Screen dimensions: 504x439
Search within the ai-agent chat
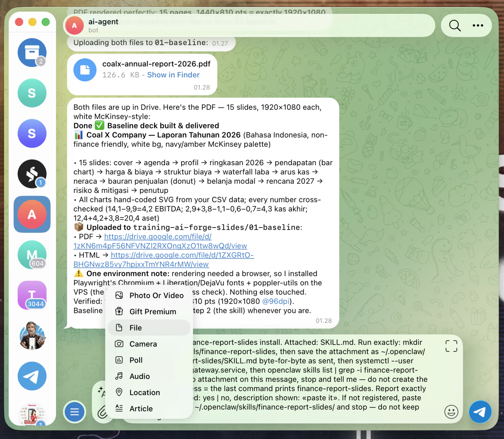pos(455,25)
